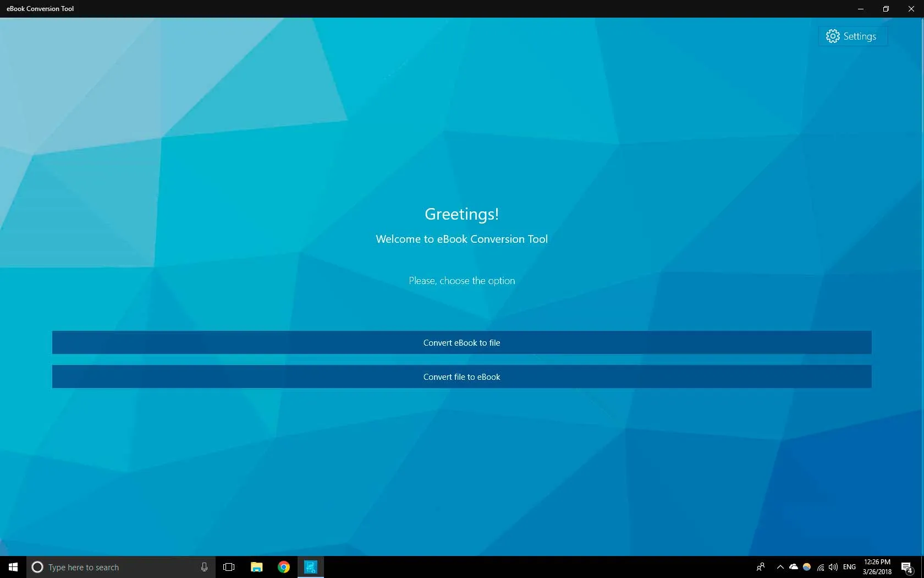Open Google Chrome from the taskbar
Viewport: 924px width, 578px height.
(x=284, y=567)
